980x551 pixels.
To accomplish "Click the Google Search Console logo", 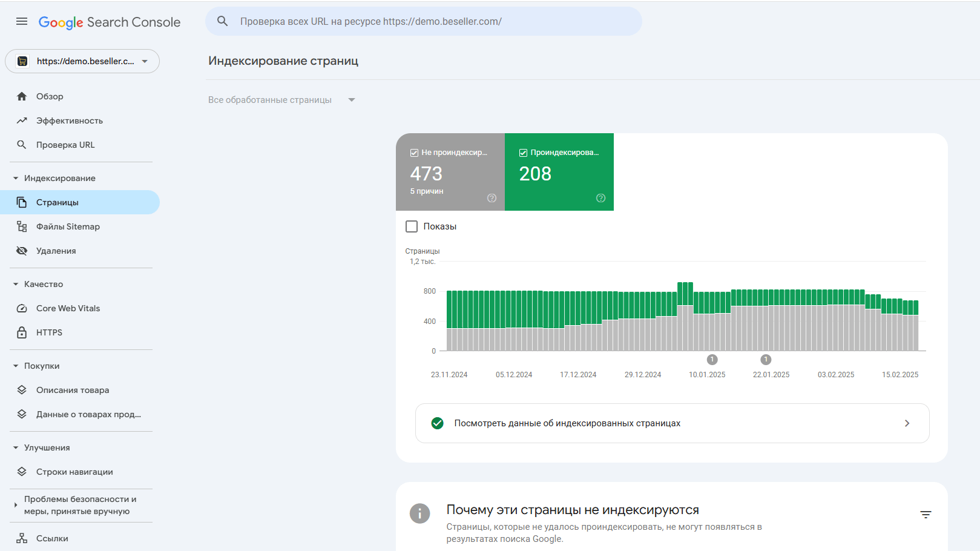I will [x=110, y=22].
